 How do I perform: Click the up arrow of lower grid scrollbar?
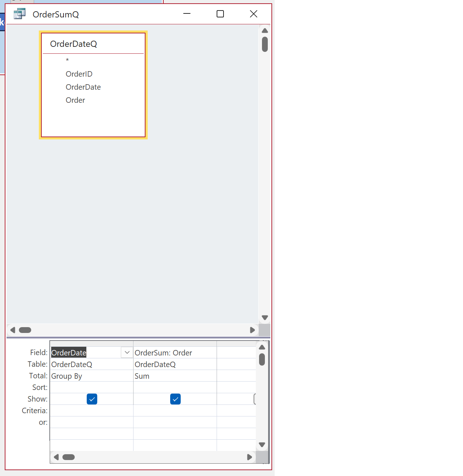pos(262,347)
